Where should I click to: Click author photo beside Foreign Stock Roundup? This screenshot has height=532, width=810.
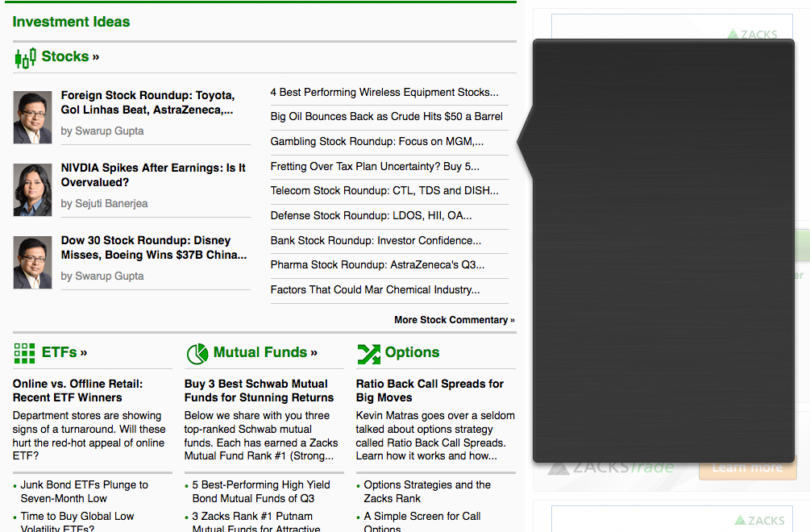(32, 117)
